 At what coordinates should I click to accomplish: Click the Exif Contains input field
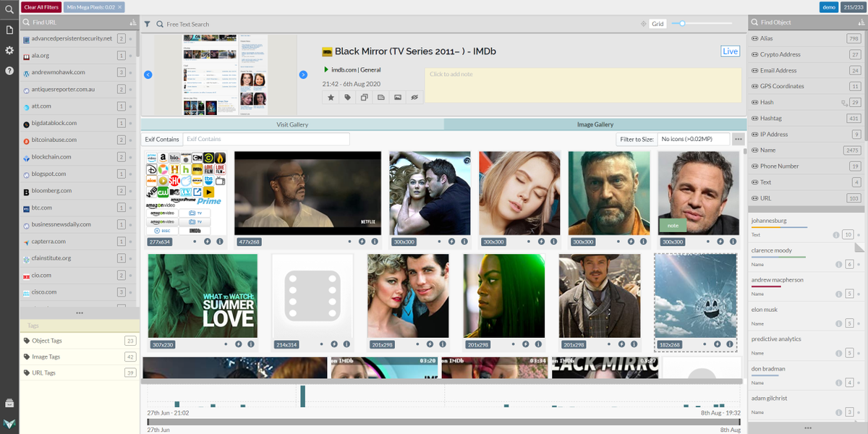click(265, 139)
